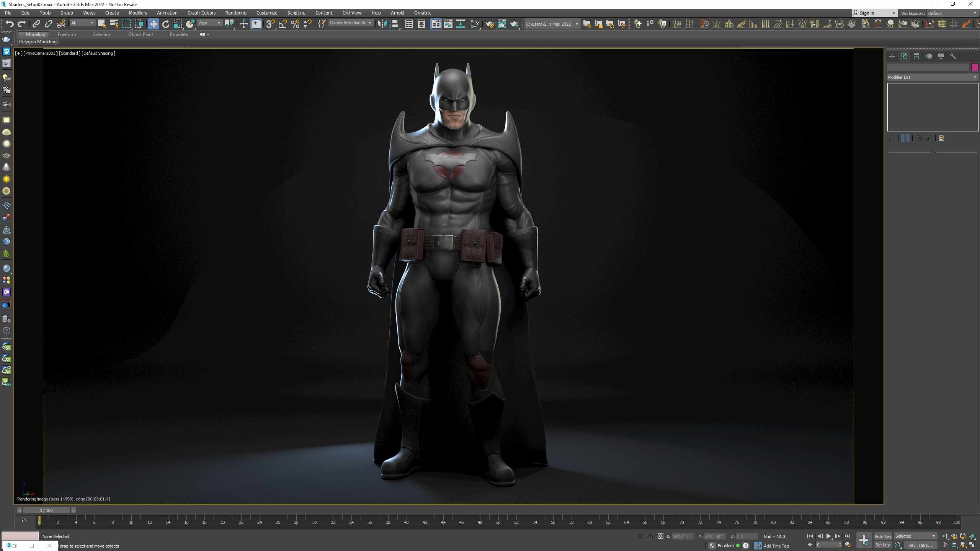This screenshot has width=980, height=551.
Task: Switch to the Freeform ribbon tab
Action: [x=67, y=34]
